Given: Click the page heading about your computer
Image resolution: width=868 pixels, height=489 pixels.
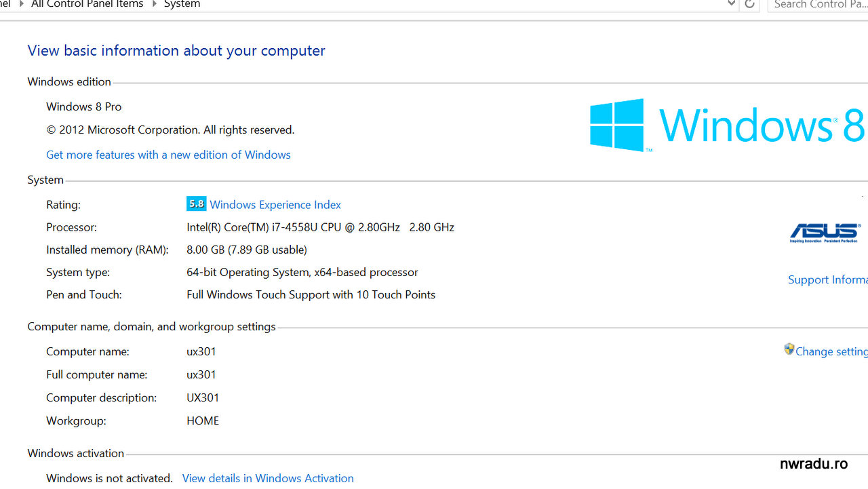Looking at the screenshot, I should (176, 51).
